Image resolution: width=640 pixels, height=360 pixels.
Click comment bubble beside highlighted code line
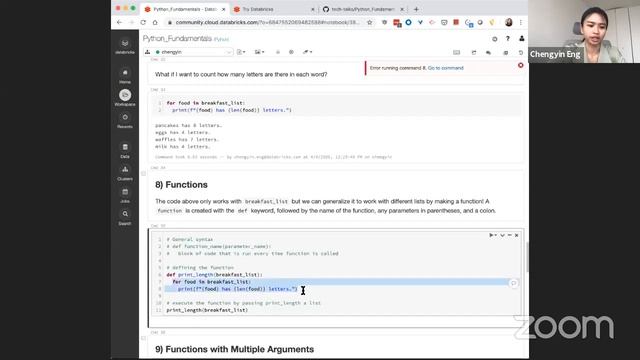tap(513, 283)
